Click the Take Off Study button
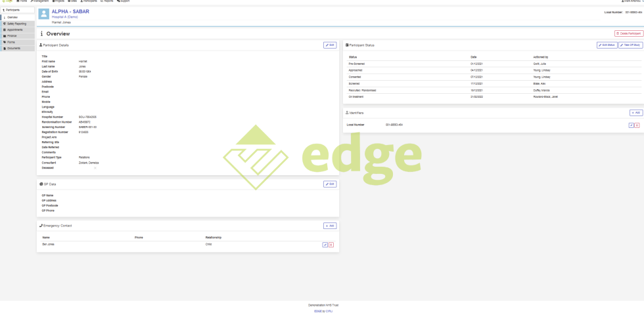Image resolution: width=644 pixels, height=315 pixels. (630, 45)
